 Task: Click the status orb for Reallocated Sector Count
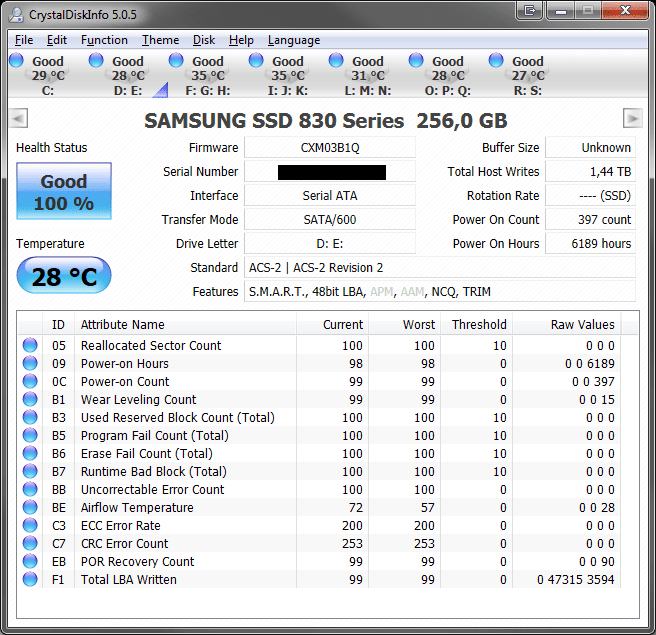tap(30, 346)
